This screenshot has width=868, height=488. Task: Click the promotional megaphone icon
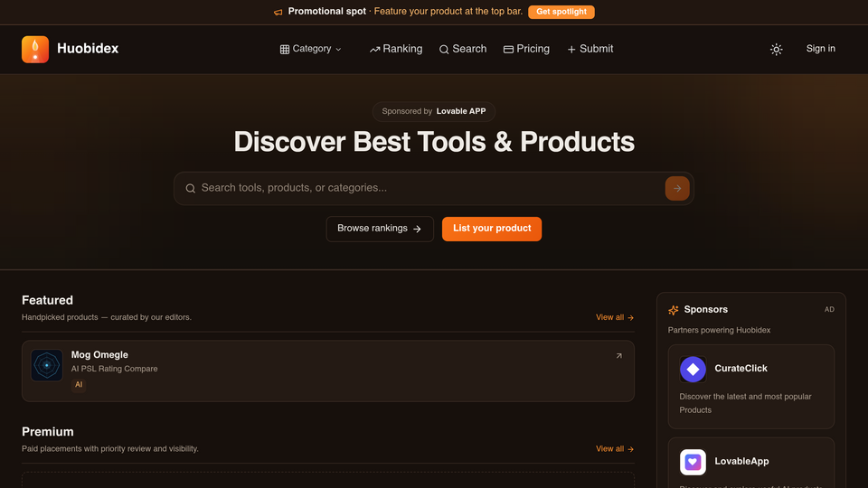click(278, 12)
